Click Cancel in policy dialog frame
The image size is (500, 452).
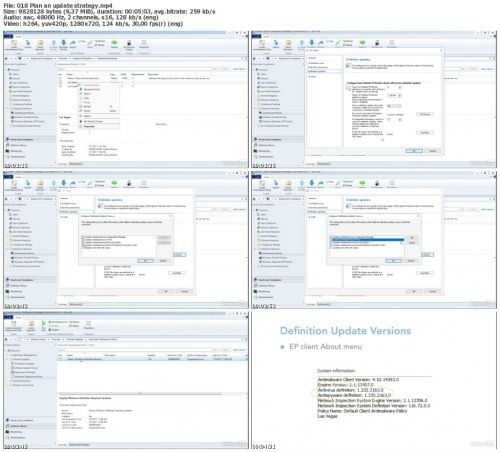[x=433, y=151]
